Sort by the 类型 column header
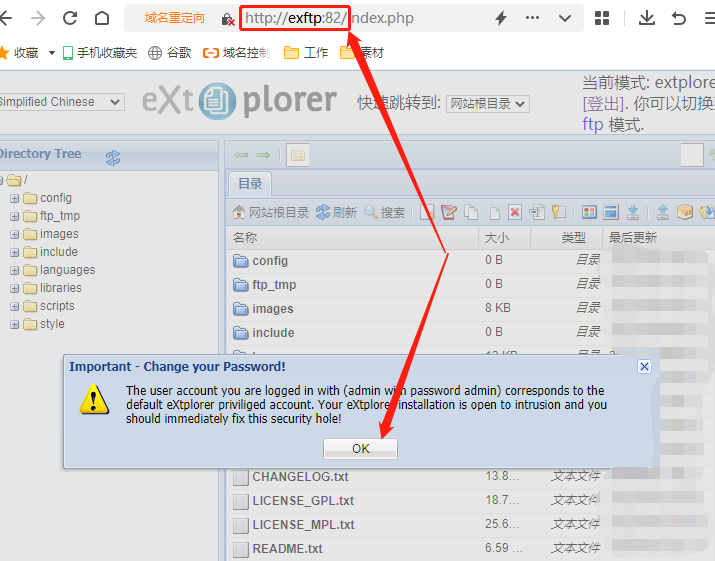Image resolution: width=715 pixels, height=561 pixels. (567, 238)
